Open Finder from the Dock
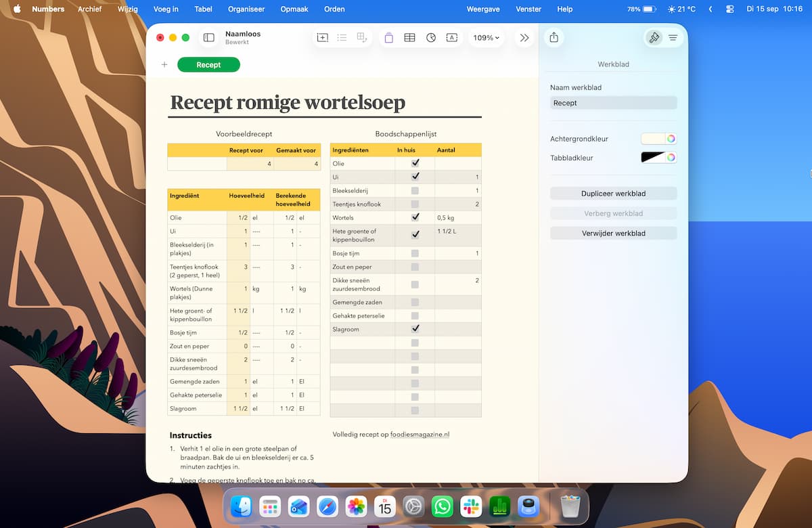Screen dimensions: 812x528 click(x=241, y=506)
